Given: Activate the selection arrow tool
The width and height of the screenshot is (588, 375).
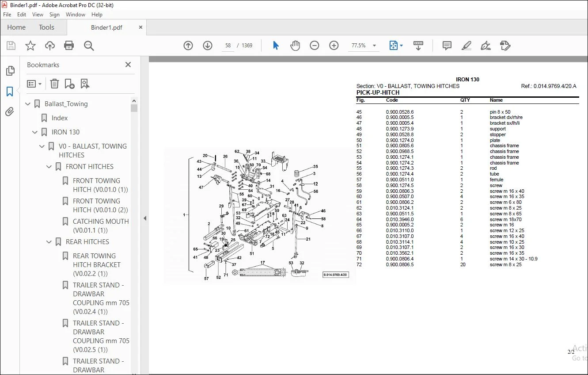Looking at the screenshot, I should pyautogui.click(x=276, y=46).
